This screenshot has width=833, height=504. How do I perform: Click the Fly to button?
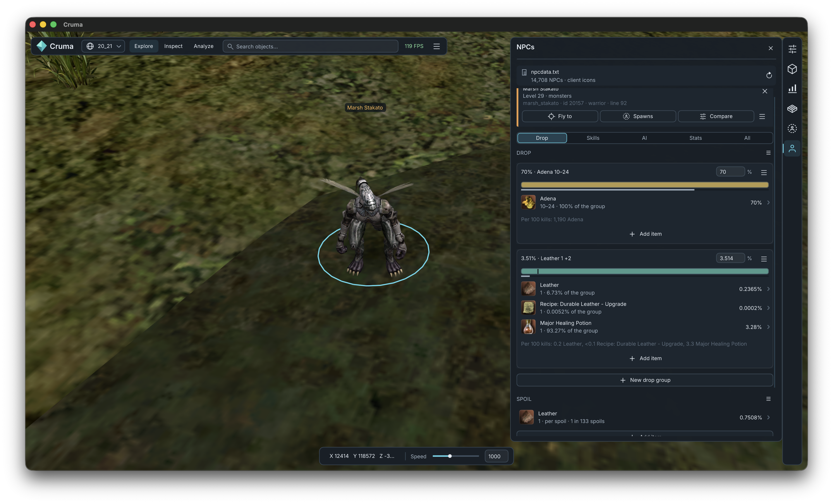tap(560, 116)
